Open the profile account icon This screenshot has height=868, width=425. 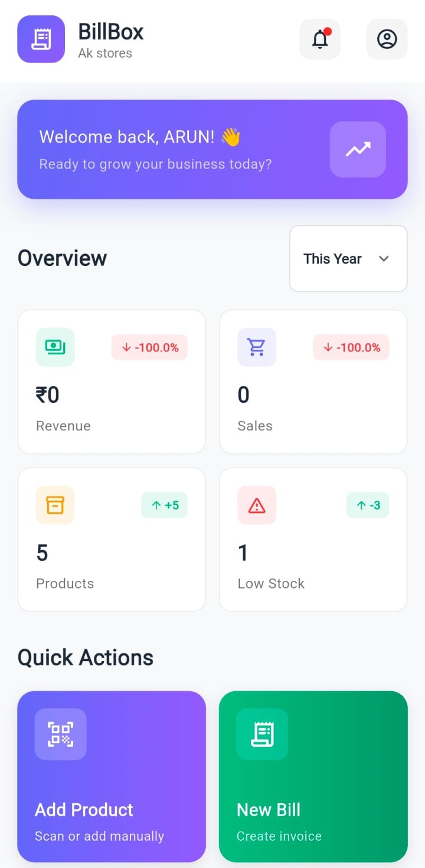387,39
